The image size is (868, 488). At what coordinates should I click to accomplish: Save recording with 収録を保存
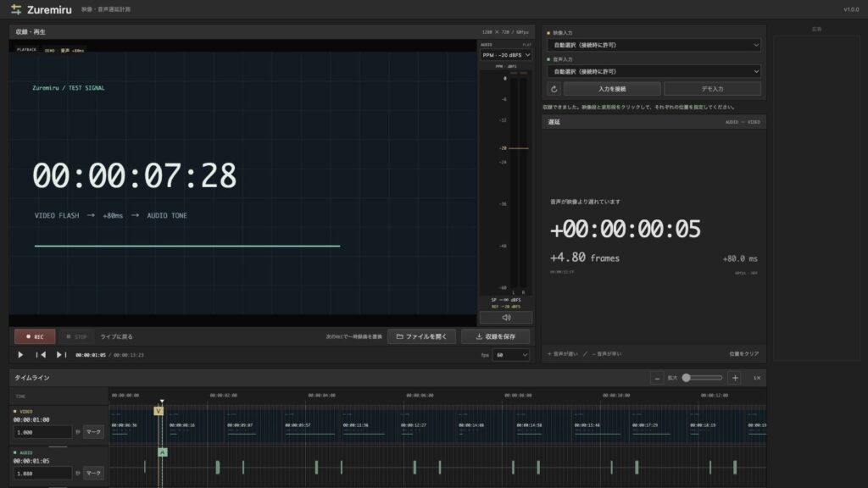click(495, 336)
